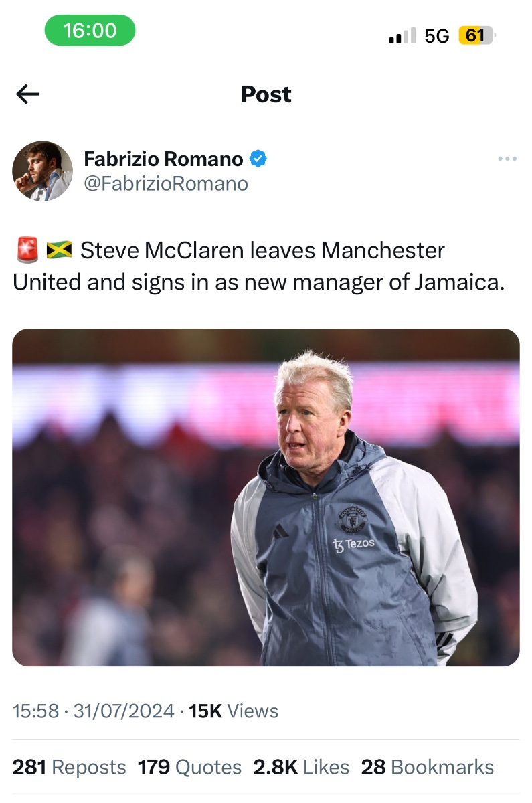Tap the back arrow icon
Image resolution: width=532 pixels, height=803 pixels.
[x=27, y=94]
